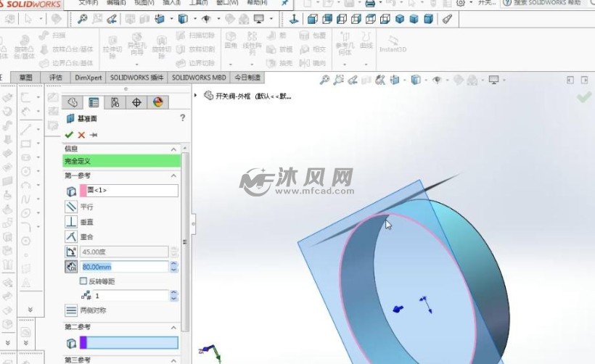
Task: Click View Settings monitor in viewport toolbar
Action: [493, 80]
